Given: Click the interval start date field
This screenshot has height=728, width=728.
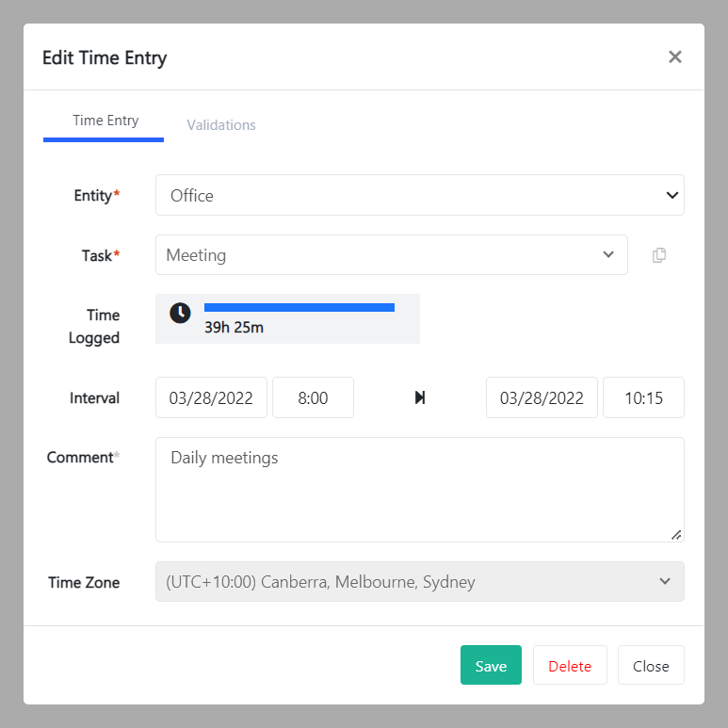Looking at the screenshot, I should tap(211, 397).
